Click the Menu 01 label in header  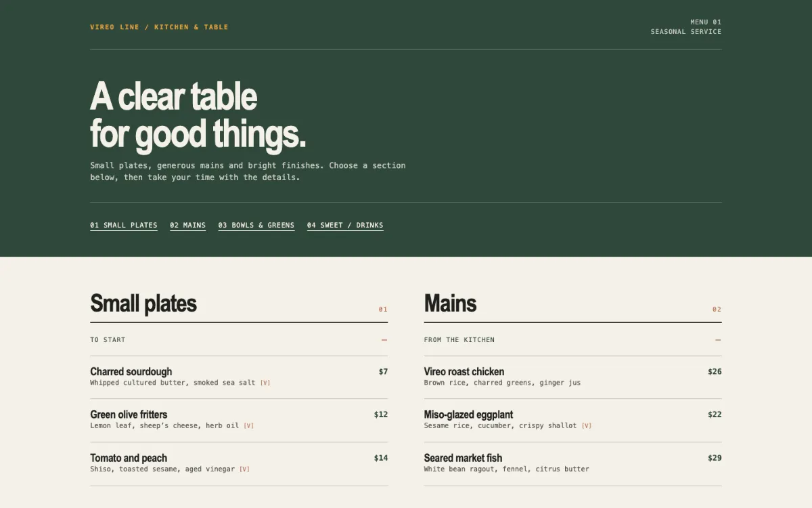point(706,22)
